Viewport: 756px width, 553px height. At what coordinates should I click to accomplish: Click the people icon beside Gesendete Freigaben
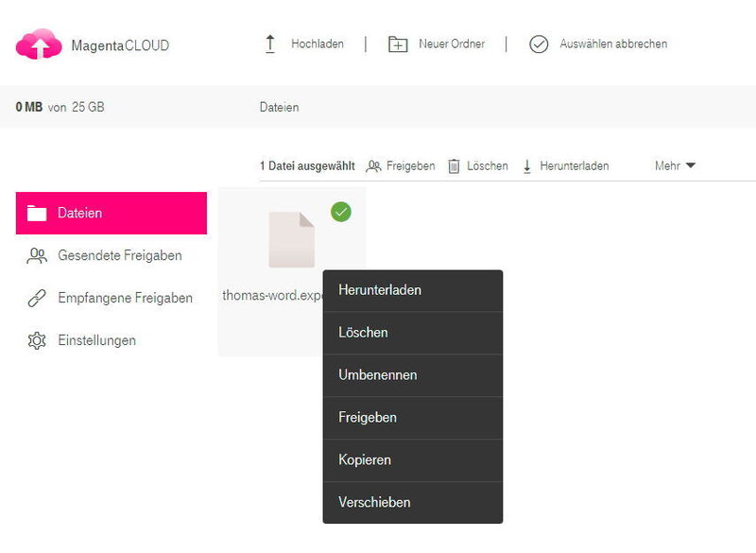tap(38, 255)
